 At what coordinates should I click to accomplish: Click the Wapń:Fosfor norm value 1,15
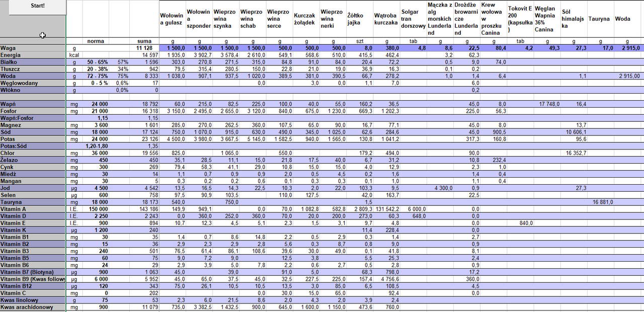96,118
